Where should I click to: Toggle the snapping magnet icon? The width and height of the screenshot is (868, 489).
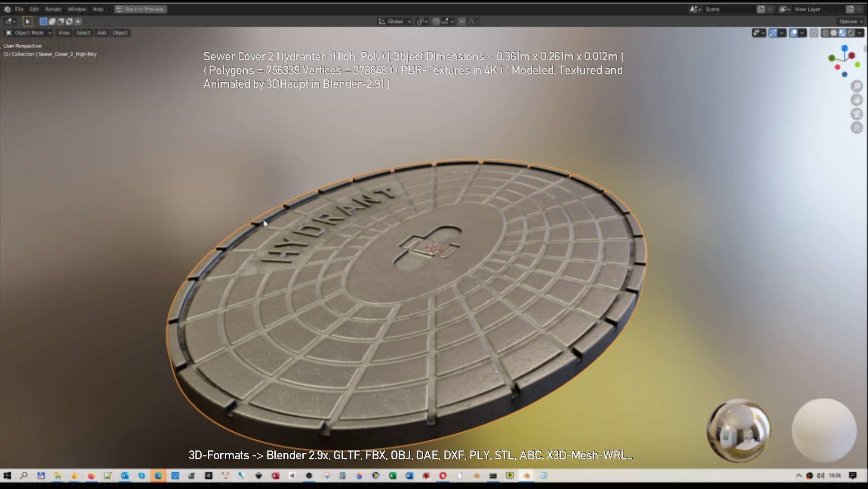436,21
